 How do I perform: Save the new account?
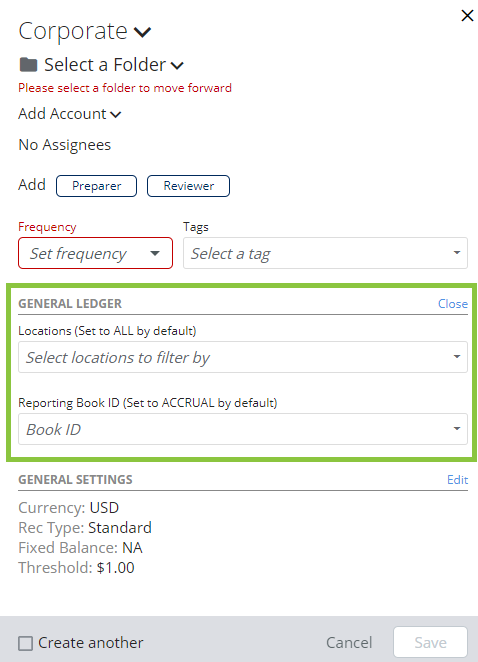tap(430, 642)
